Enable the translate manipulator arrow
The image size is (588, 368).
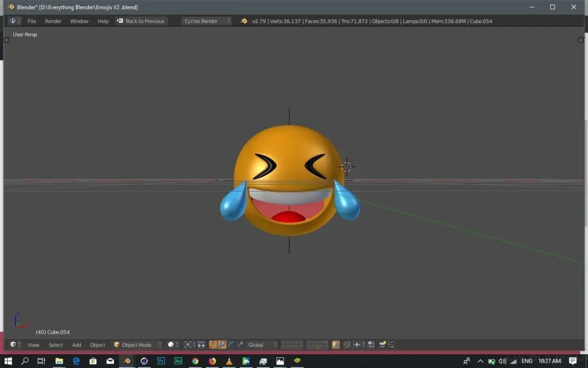tap(222, 345)
